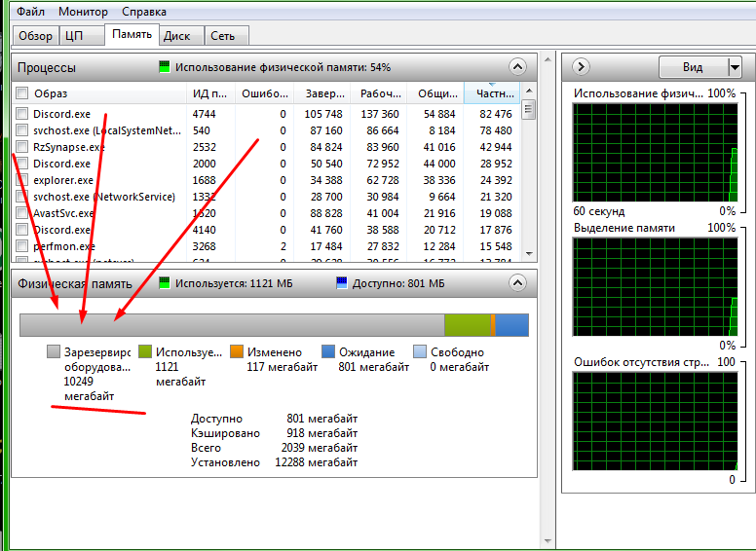Check the RzSynapse.exe checkbox
Screen dimensions: 756x551
tap(21, 146)
